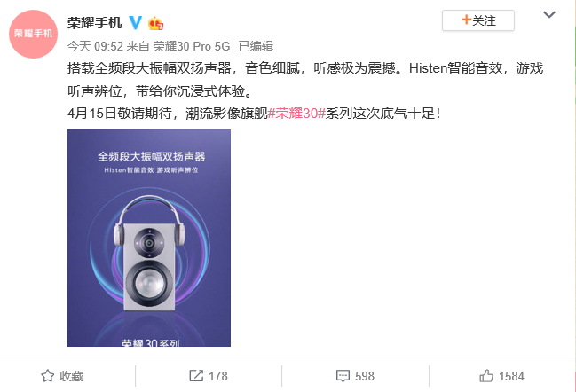Open the #荣耀30# hashtag link

tap(296, 114)
